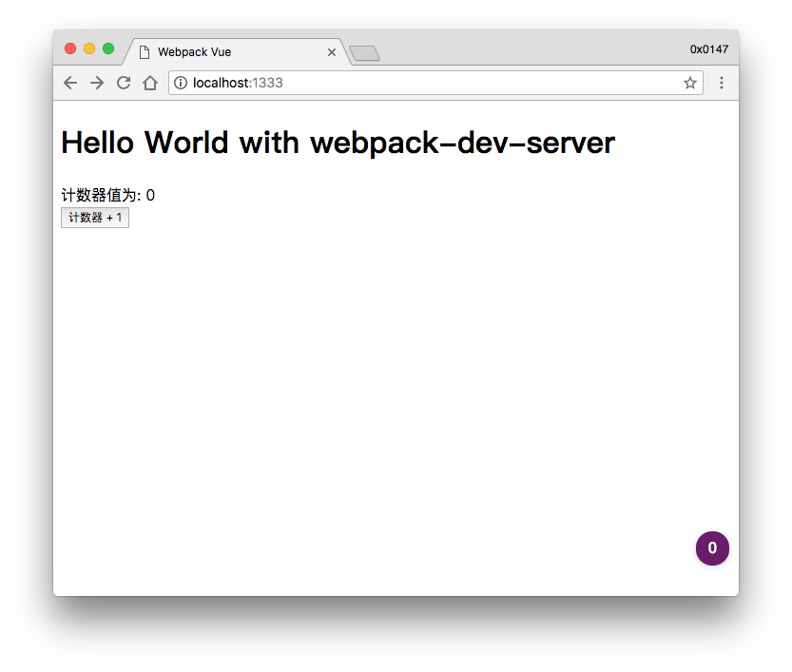
Task: Click the purple circular 0 badge
Action: click(712, 548)
